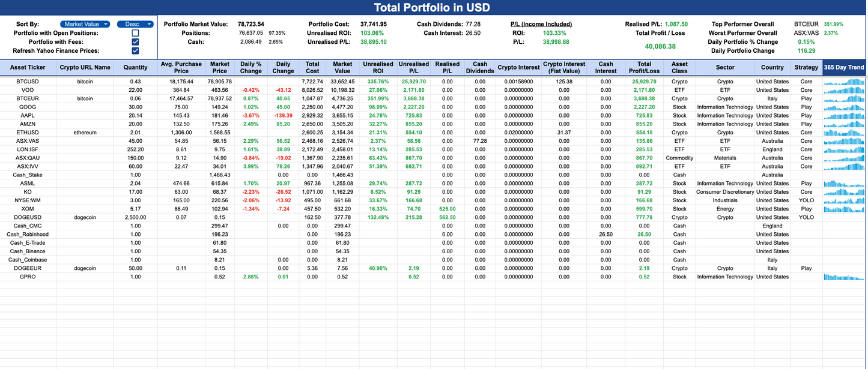
Task: Click the Realised P/L summary value 1,087.50
Action: coord(676,24)
